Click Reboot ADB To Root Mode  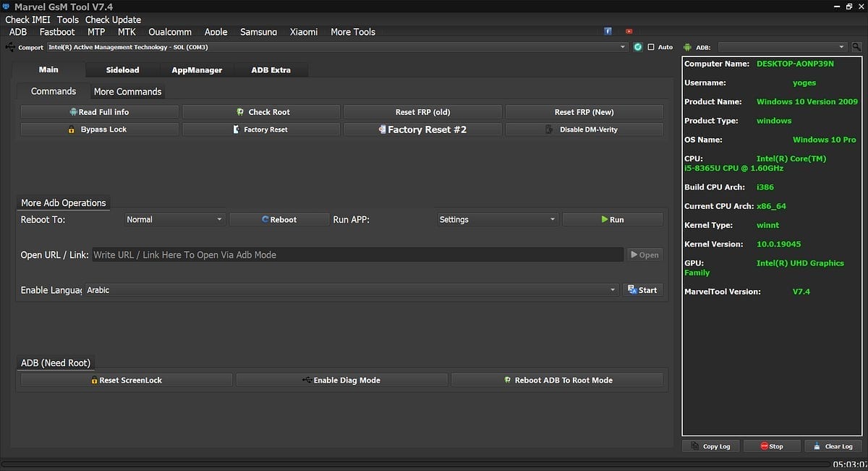coord(557,380)
